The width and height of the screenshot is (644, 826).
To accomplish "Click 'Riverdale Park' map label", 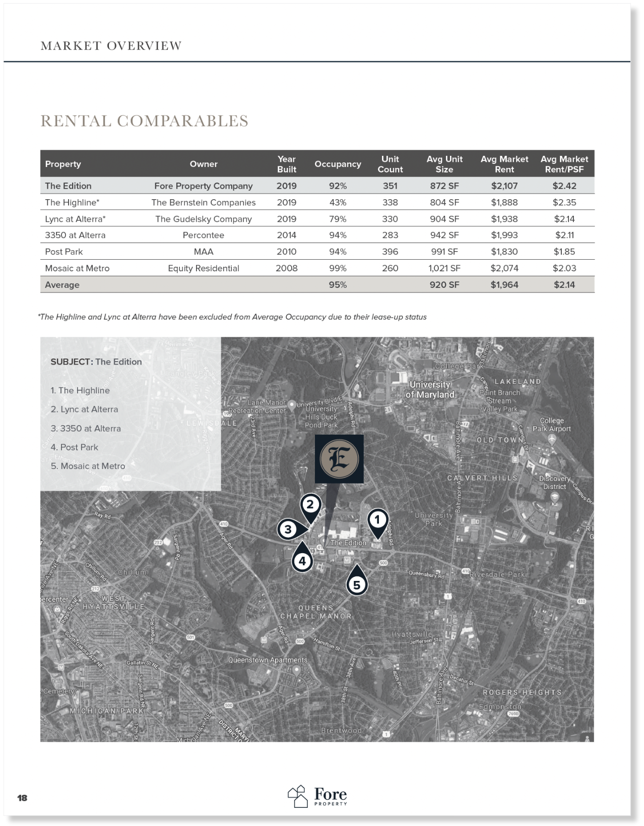I will click(497, 574).
